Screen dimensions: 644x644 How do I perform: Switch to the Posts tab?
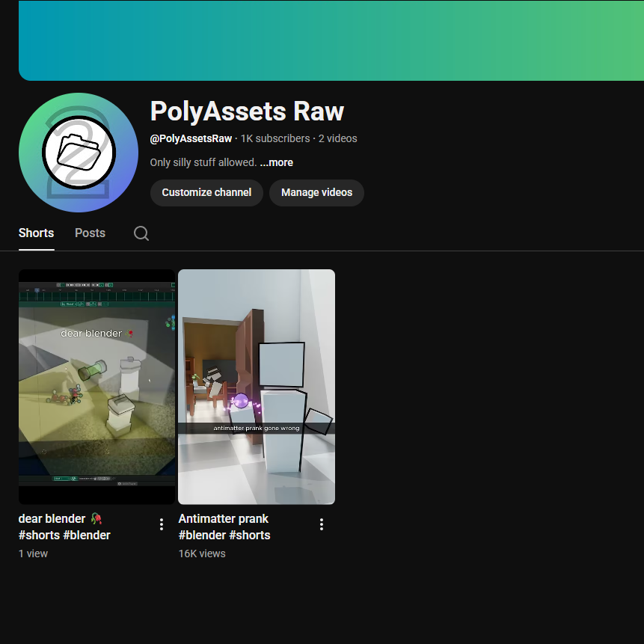(90, 233)
